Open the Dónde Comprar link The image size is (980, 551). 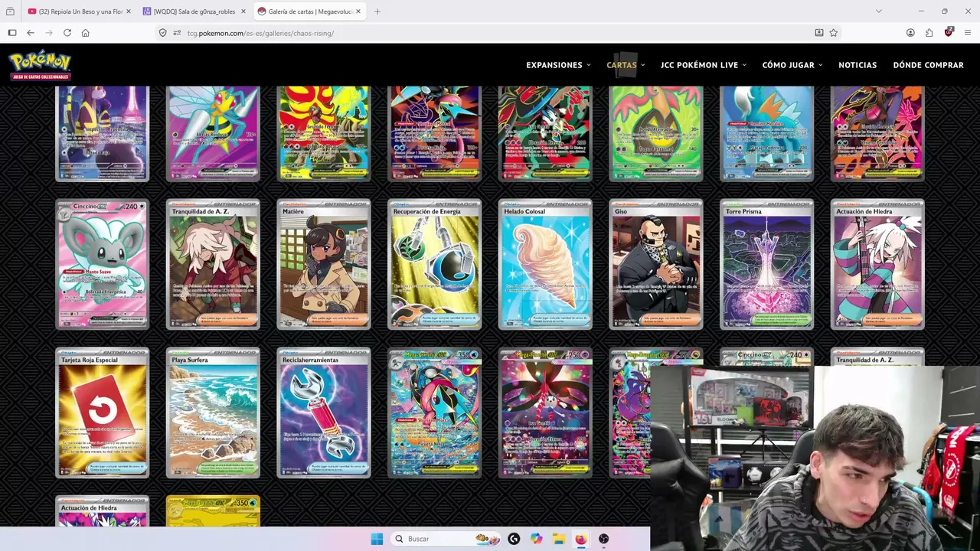(928, 65)
